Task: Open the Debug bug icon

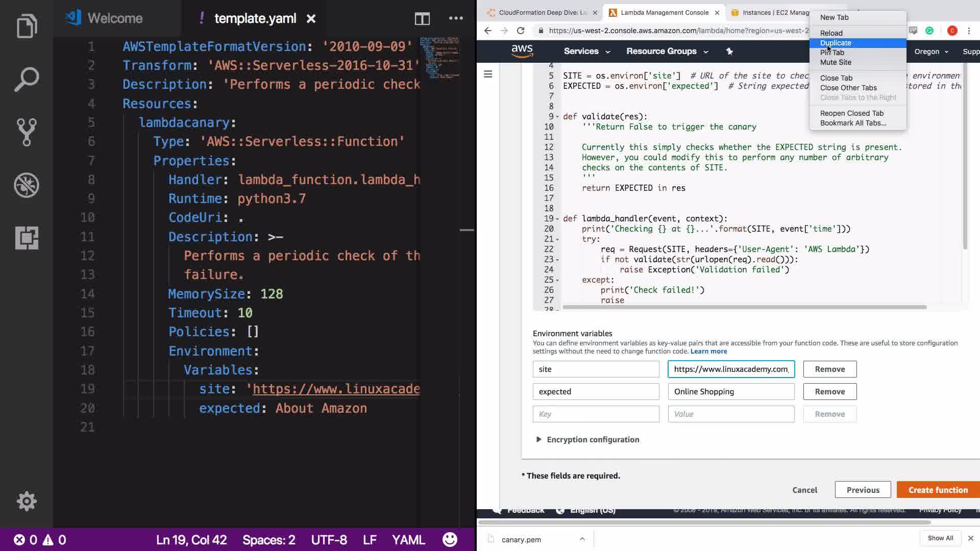Action: (x=27, y=185)
